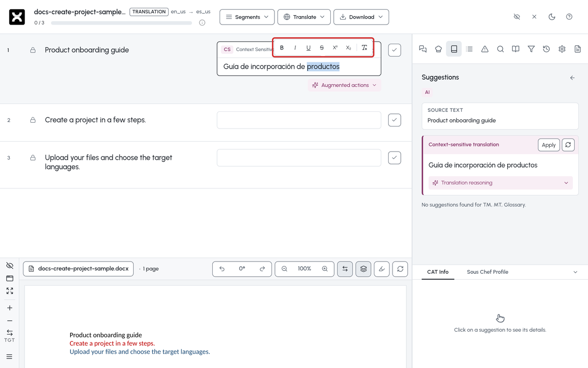Open the warning triangle panel
The image size is (588, 368).
pos(485,49)
